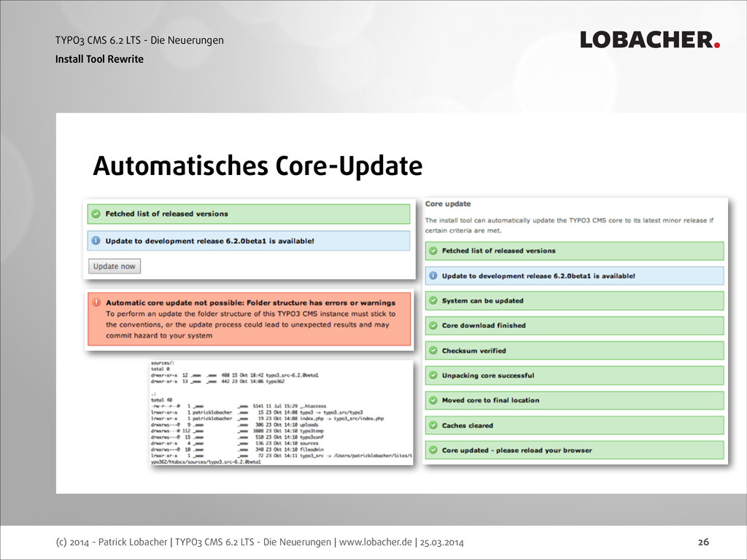Click the 'Install Tool Rewrite' subtitle

point(99,59)
